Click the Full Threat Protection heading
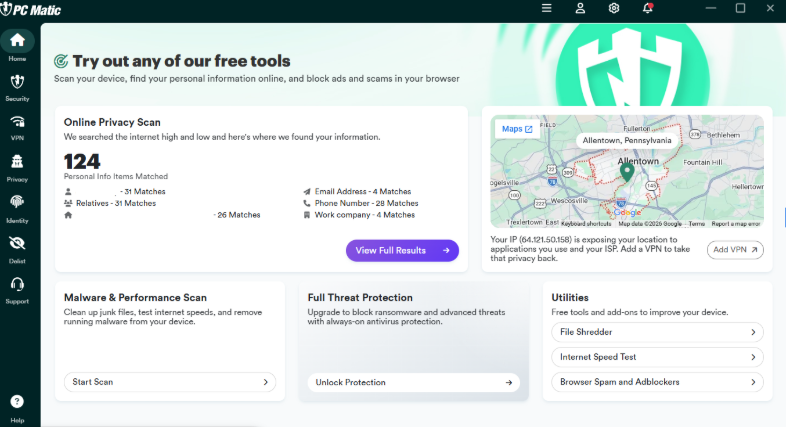 point(360,298)
